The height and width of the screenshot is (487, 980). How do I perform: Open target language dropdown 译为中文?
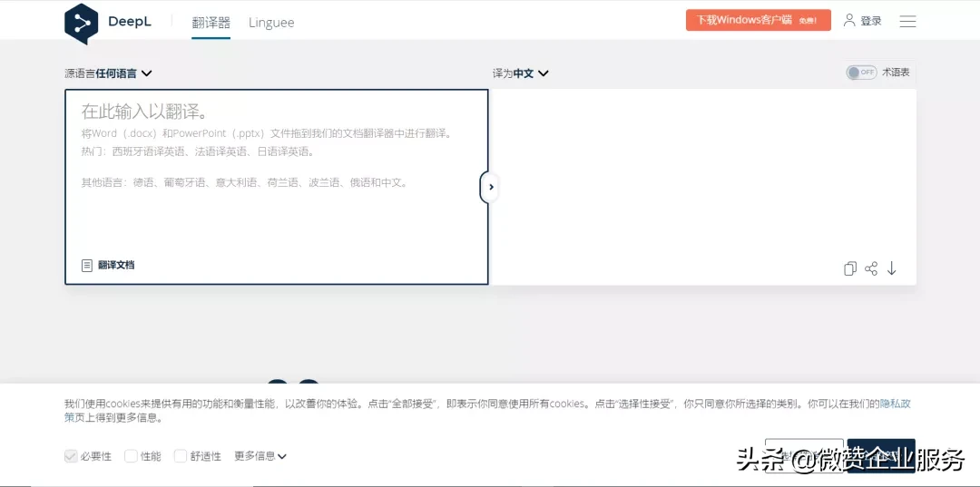(x=521, y=73)
